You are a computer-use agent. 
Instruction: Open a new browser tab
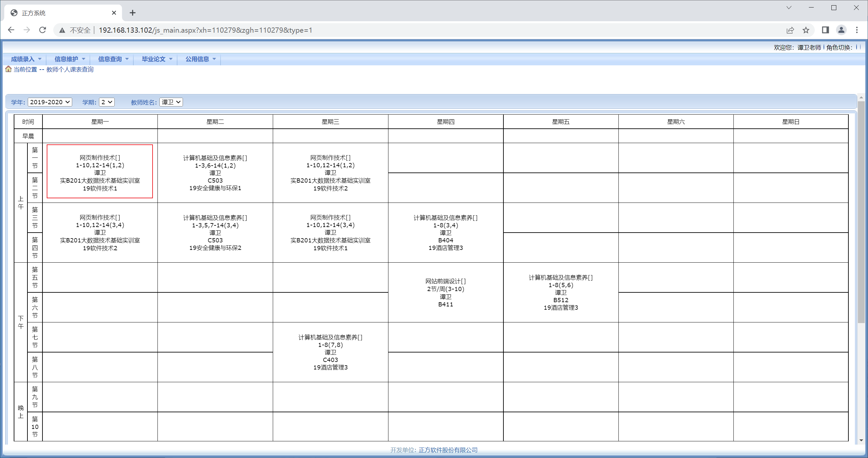(132, 13)
